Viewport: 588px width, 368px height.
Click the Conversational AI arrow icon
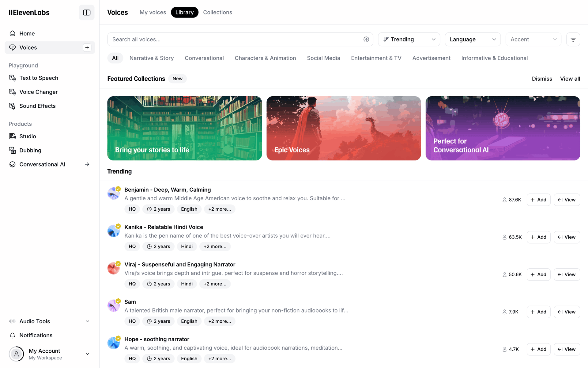click(x=87, y=164)
